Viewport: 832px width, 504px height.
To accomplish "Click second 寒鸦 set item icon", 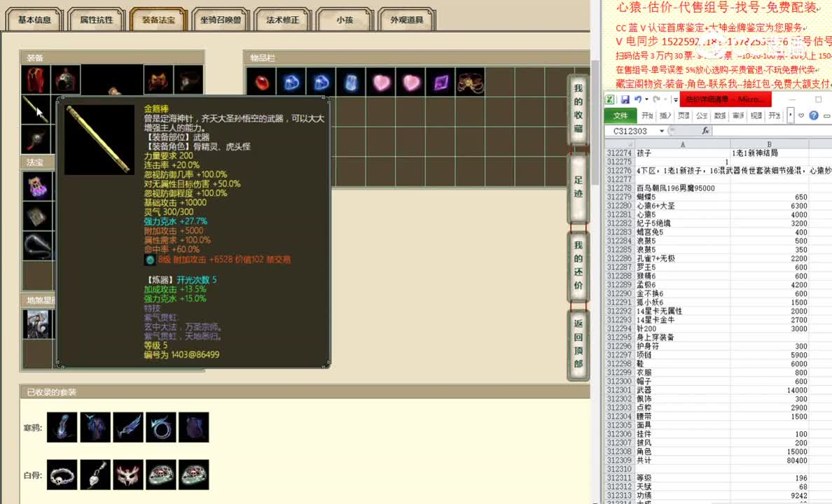I will point(95,427).
